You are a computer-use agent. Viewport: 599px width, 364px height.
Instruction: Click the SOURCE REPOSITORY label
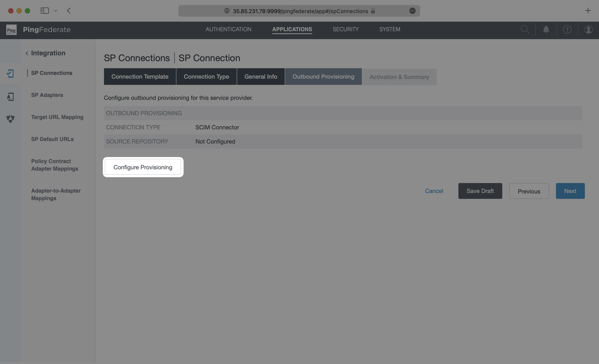pyautogui.click(x=137, y=141)
